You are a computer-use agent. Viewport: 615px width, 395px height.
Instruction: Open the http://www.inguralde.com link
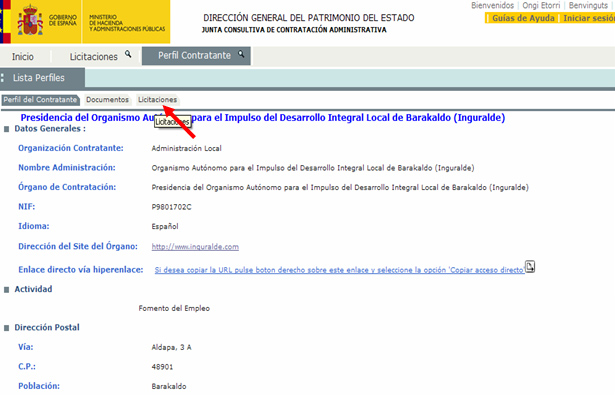(195, 247)
